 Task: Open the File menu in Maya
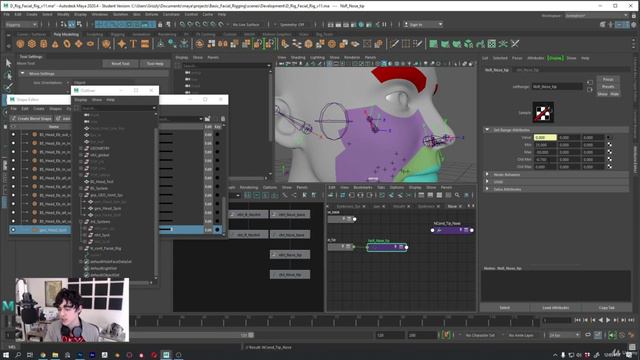[7, 14]
